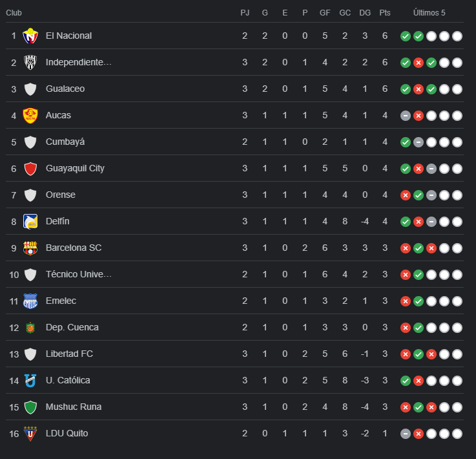476x459 pixels.
Task: Click the Independiente del Valle crest icon
Action: [30, 63]
